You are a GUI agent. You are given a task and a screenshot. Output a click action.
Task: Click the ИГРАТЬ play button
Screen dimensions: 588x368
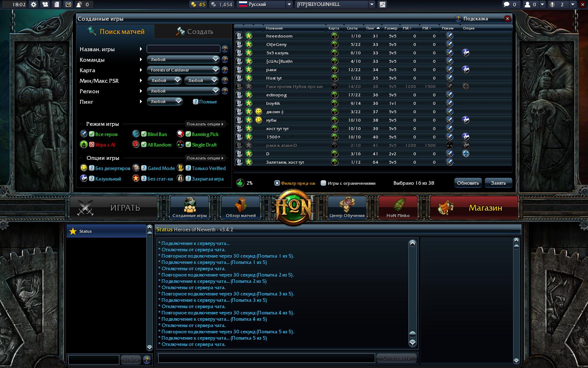114,207
